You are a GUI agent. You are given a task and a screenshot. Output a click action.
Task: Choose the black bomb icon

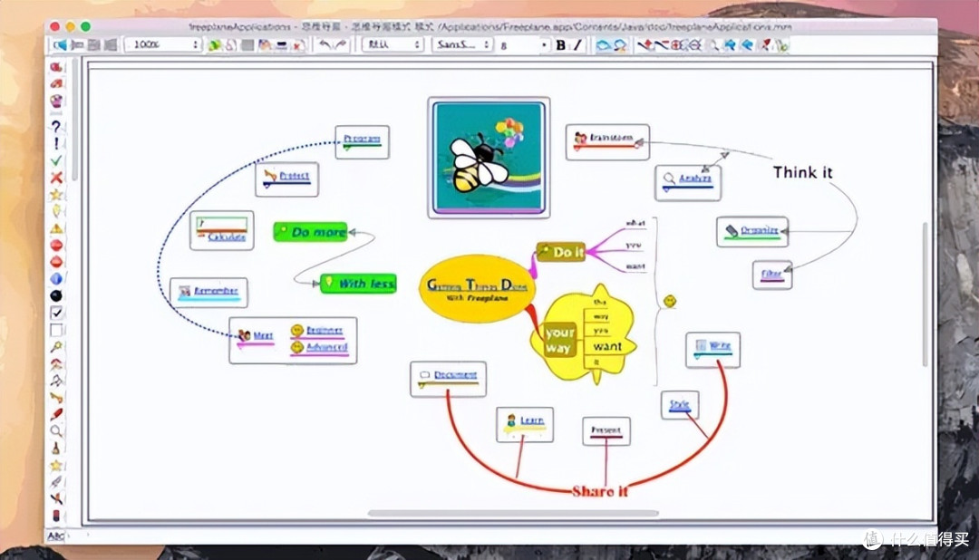tap(56, 295)
